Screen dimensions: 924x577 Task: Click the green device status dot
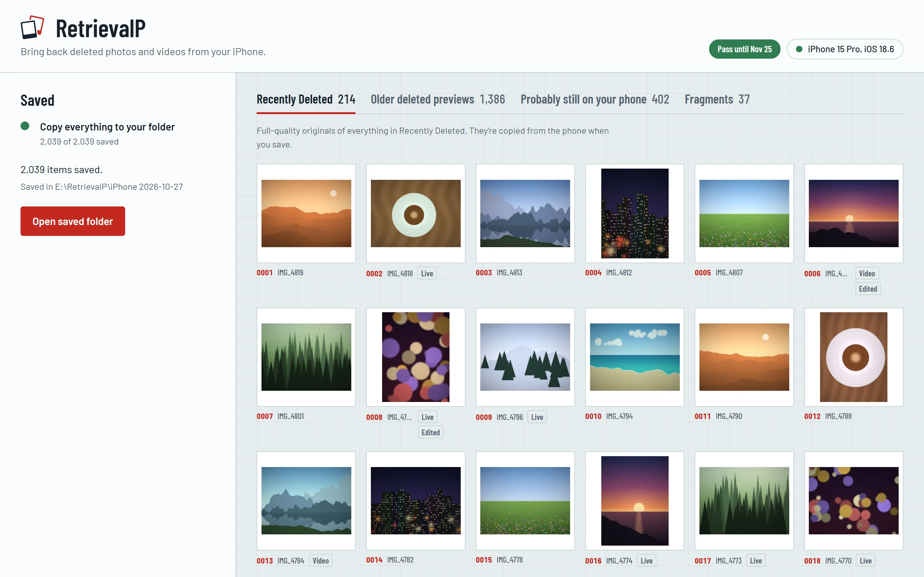(x=799, y=49)
